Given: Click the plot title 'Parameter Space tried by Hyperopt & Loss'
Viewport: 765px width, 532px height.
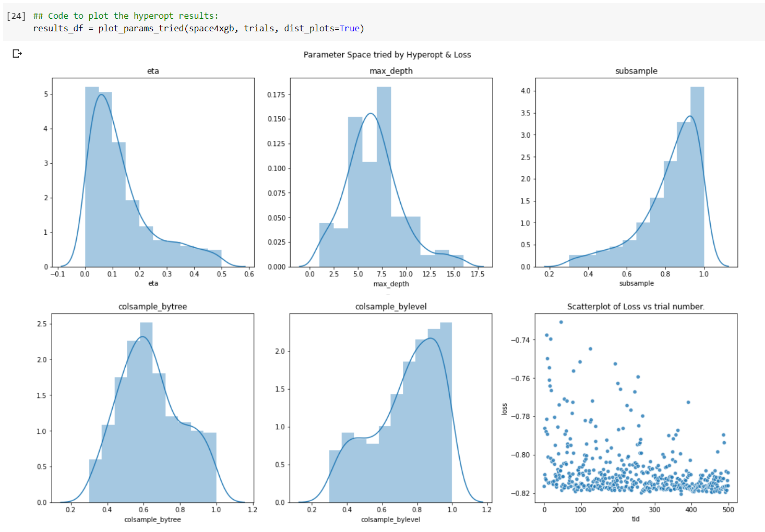Looking at the screenshot, I should click(x=387, y=54).
